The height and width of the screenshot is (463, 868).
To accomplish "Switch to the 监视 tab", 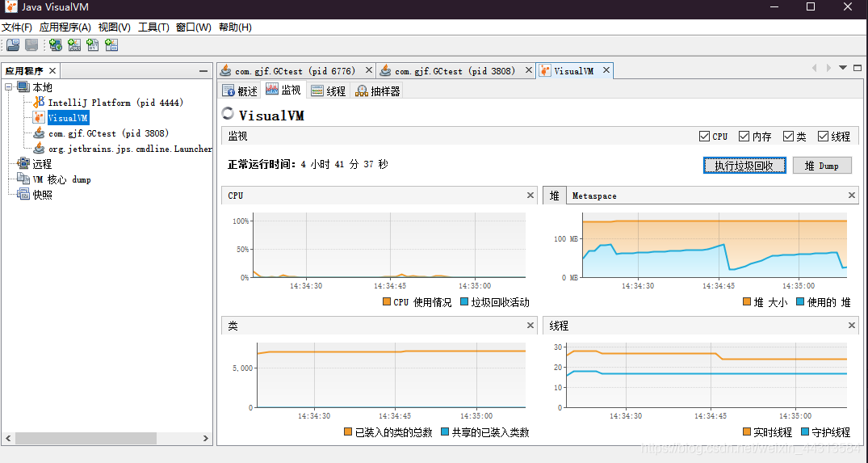I will tap(283, 90).
